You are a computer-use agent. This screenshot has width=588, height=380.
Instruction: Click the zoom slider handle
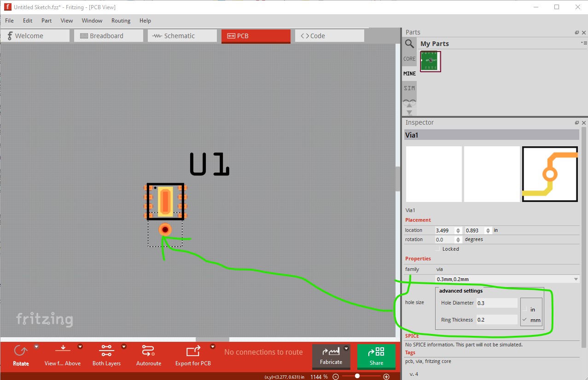(357, 376)
